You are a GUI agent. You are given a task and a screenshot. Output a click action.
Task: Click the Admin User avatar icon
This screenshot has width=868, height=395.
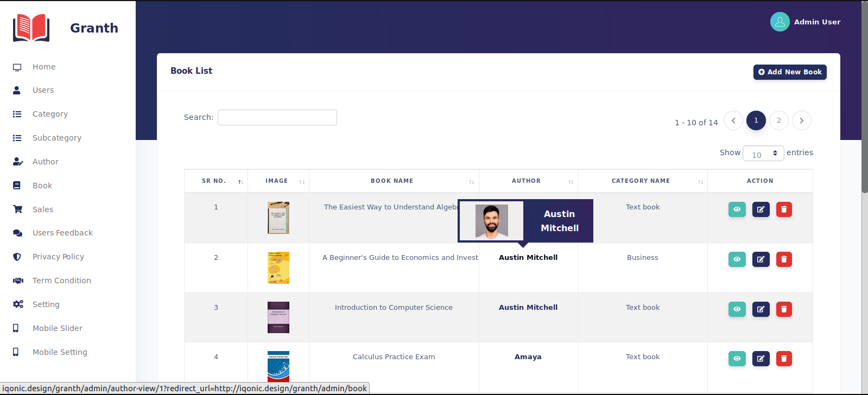click(x=780, y=22)
